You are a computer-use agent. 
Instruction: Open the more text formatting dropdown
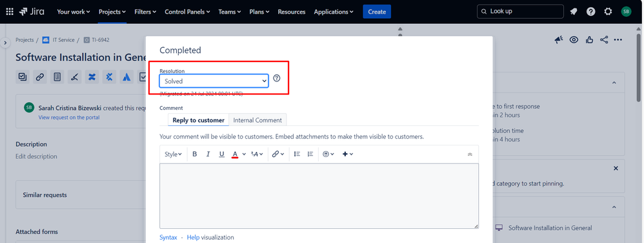click(257, 154)
